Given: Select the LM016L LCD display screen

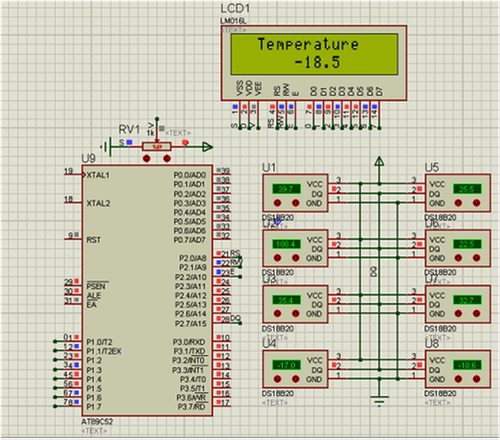Looking at the screenshot, I should point(314,54).
